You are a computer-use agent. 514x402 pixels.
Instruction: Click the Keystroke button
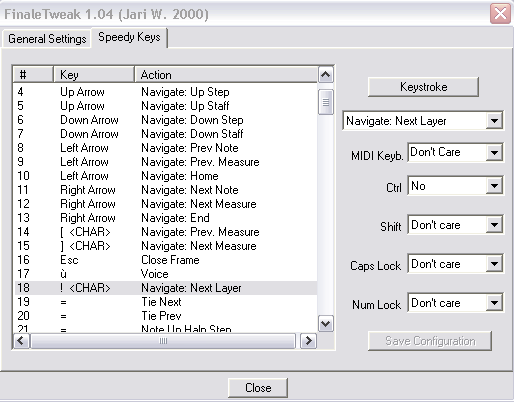pyautogui.click(x=423, y=87)
